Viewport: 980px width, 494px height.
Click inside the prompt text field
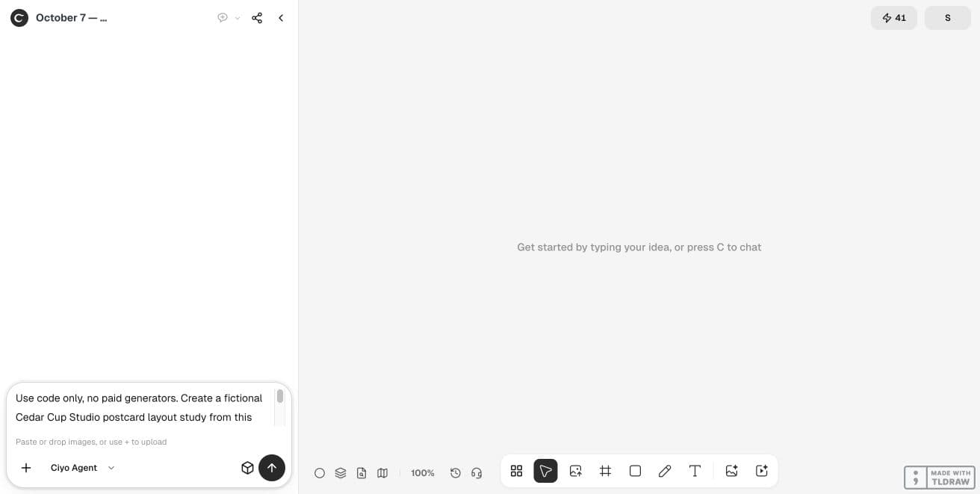click(x=142, y=408)
